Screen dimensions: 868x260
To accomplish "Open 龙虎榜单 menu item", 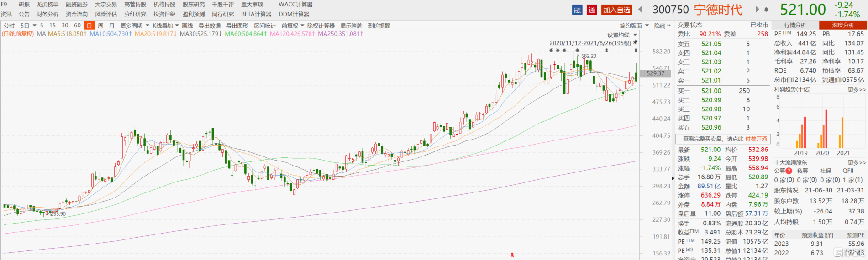I will (x=47, y=5).
